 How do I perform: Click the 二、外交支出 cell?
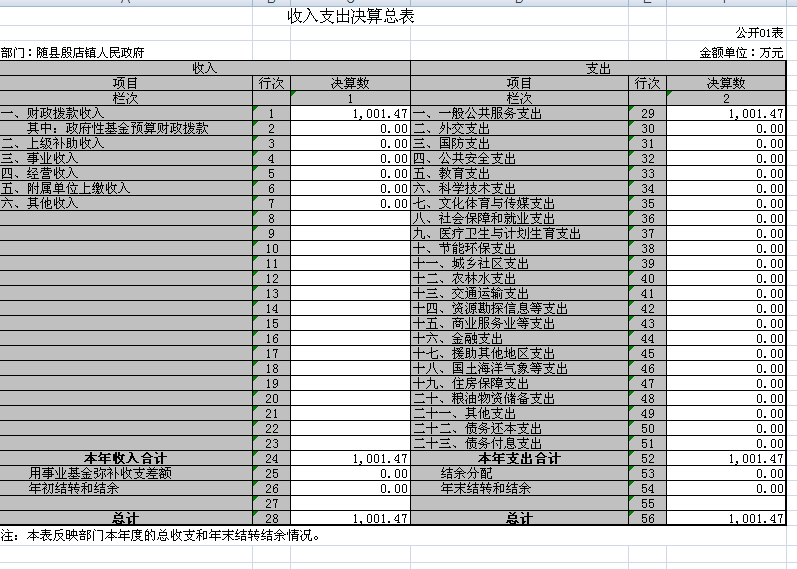pyautogui.click(x=519, y=128)
